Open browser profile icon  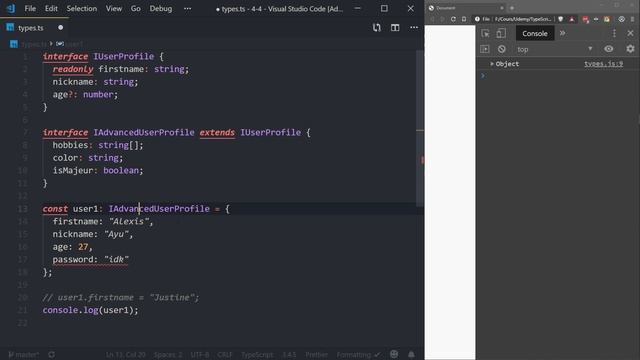click(621, 19)
